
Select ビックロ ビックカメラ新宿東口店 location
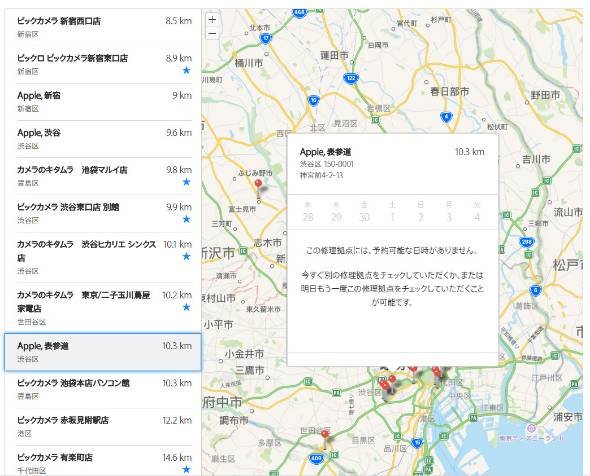pyautogui.click(x=104, y=65)
